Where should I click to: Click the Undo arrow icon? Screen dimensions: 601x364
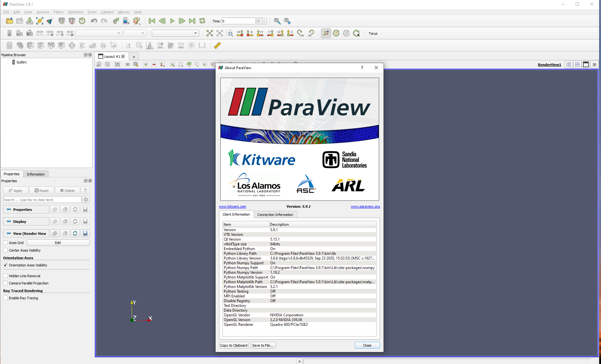click(x=94, y=21)
